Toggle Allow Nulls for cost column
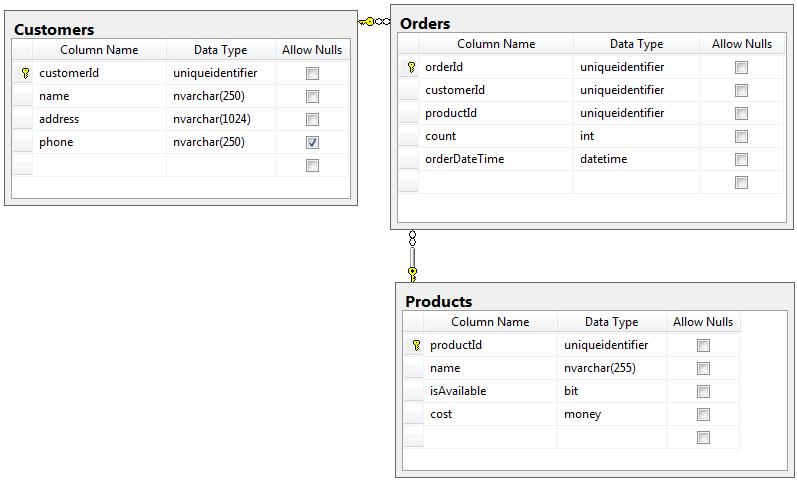 click(x=703, y=415)
